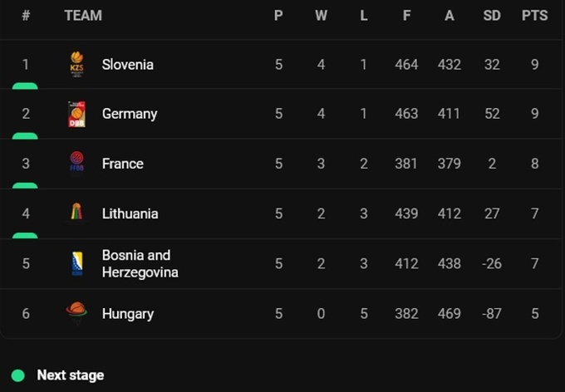Click the Lithuania team logo
Viewport: 565px width, 392px height.
tap(76, 213)
